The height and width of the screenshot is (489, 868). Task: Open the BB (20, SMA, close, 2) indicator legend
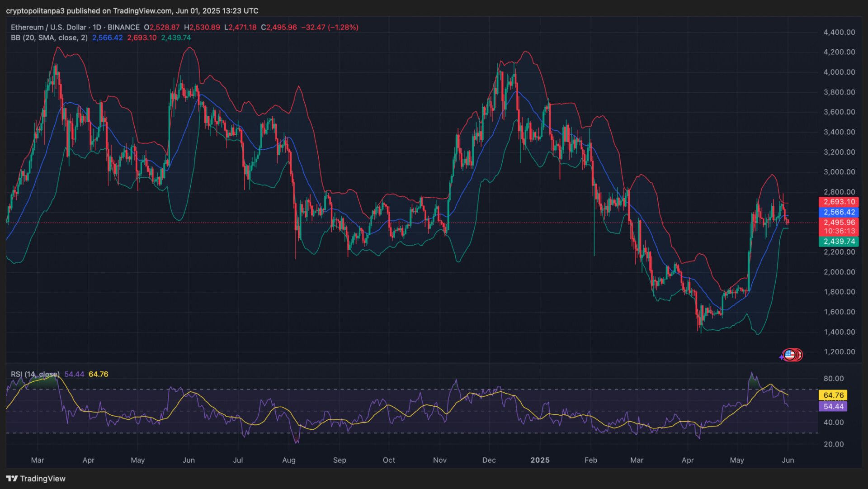[49, 38]
